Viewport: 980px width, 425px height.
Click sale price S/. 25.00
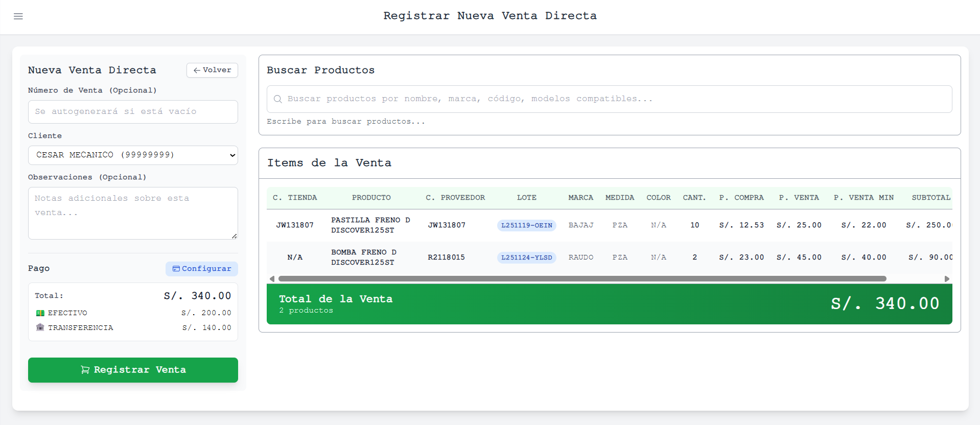click(799, 225)
